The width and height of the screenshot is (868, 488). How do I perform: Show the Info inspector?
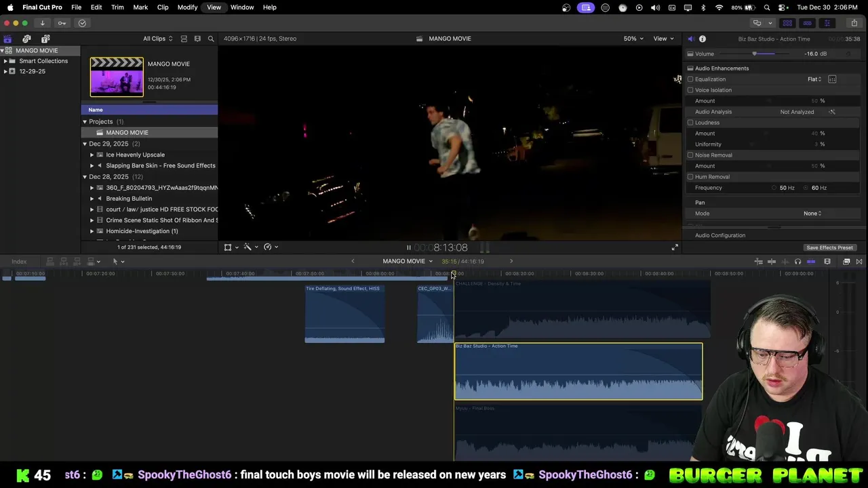[703, 39]
